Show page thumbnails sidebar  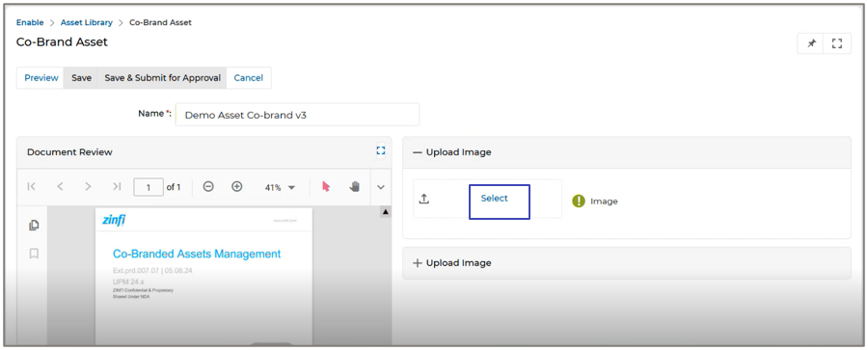34,225
